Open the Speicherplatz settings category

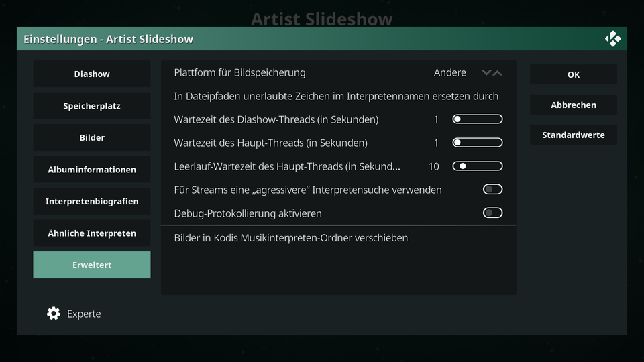tap(92, 106)
